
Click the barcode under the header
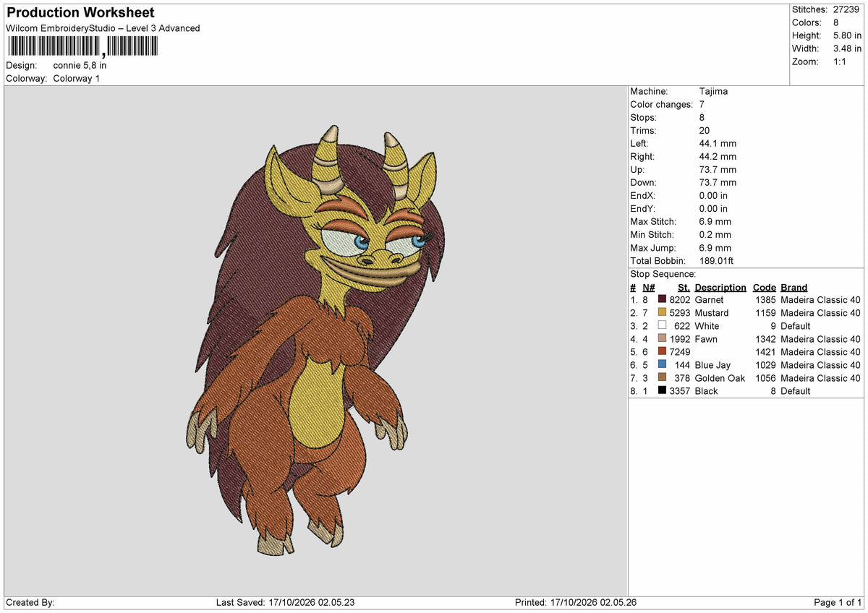point(82,47)
